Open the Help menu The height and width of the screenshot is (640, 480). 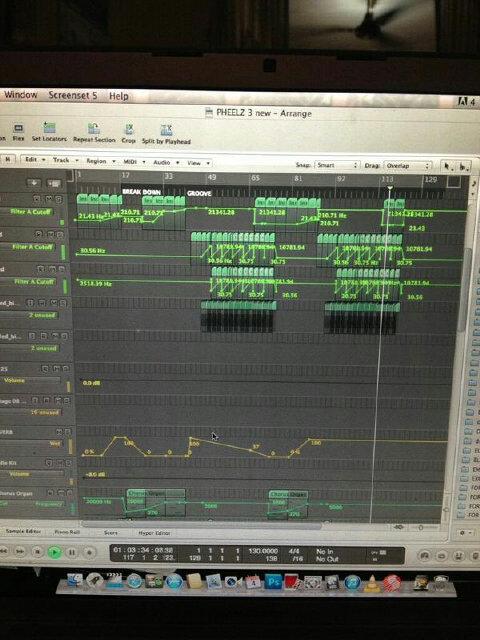click(x=118, y=96)
